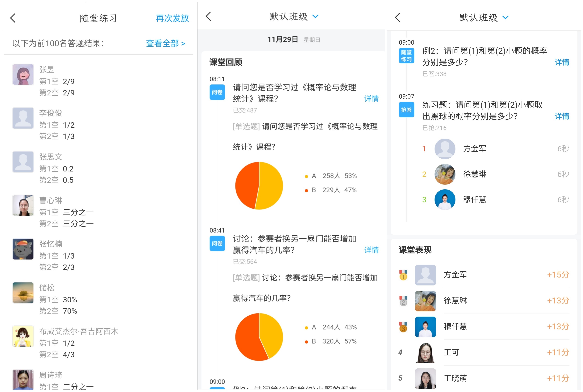Select legend B 320人 57%
Image resolution: width=583 pixels, height=392 pixels.
click(x=331, y=341)
